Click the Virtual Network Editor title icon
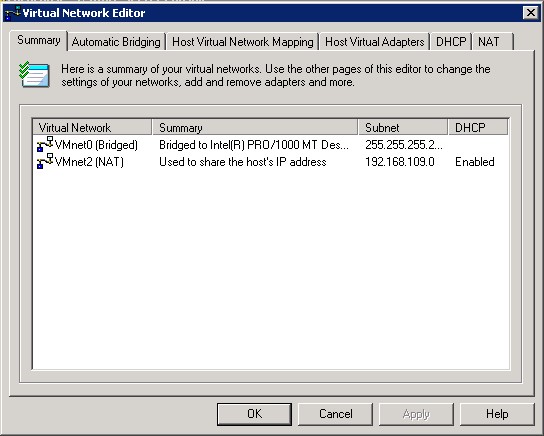The width and height of the screenshot is (544, 436). [x=13, y=13]
